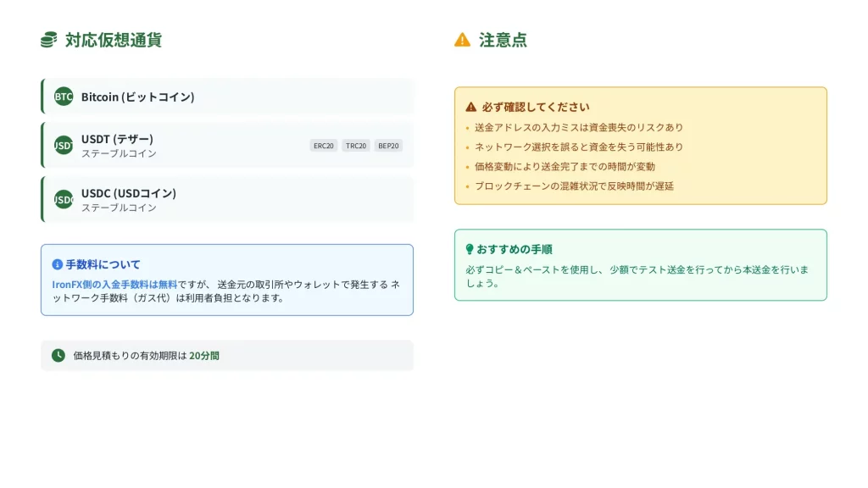Click the USDT (テザー) label
The height and width of the screenshot is (488, 868).
click(x=117, y=138)
